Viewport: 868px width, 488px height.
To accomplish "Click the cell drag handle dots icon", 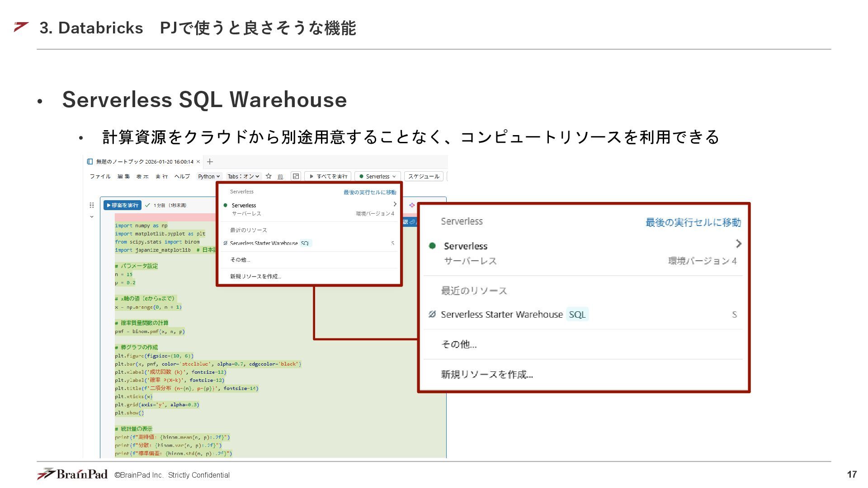I will tap(92, 205).
